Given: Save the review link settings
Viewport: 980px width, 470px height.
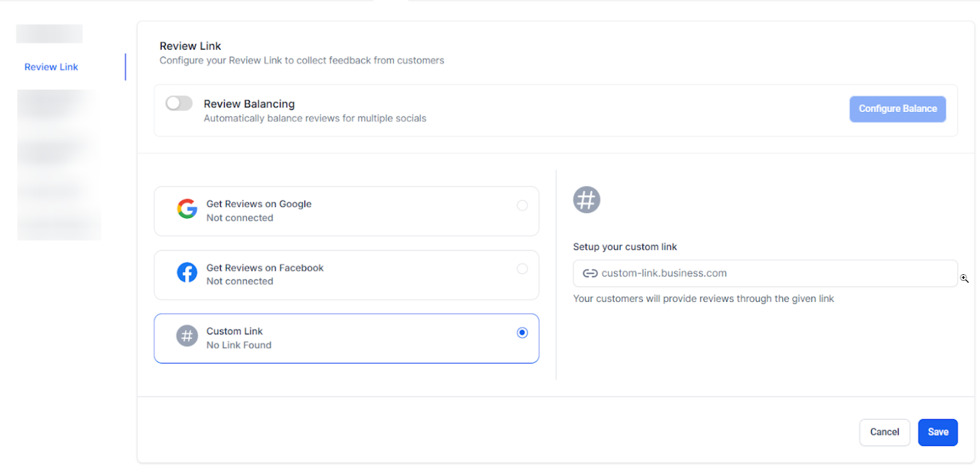Looking at the screenshot, I should pyautogui.click(x=937, y=432).
